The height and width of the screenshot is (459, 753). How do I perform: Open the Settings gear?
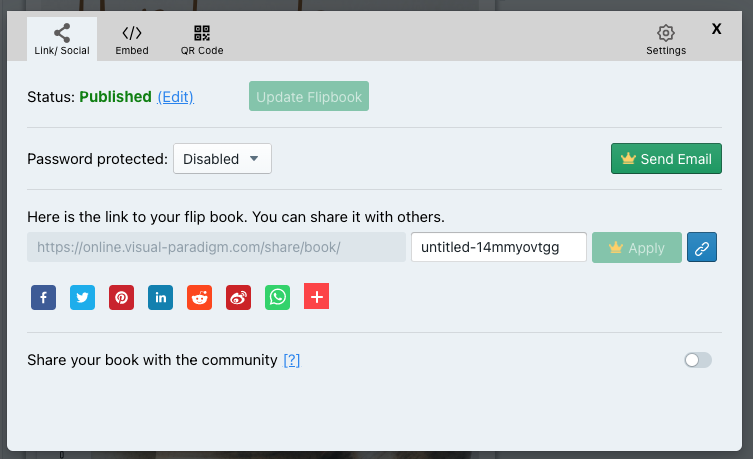[x=666, y=40]
